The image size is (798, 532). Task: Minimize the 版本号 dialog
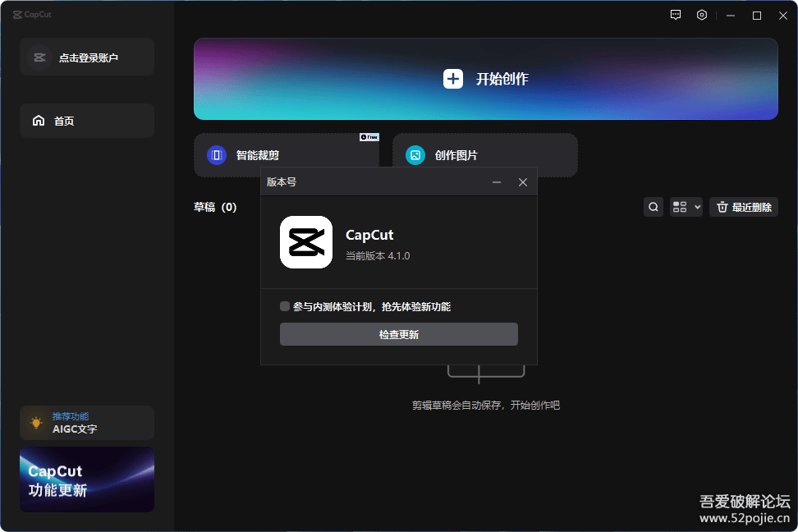click(497, 182)
